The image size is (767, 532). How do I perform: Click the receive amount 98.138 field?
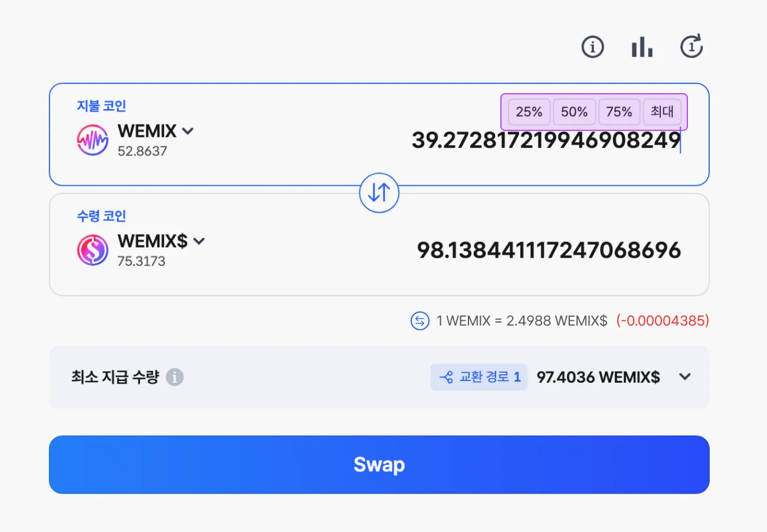point(549,251)
